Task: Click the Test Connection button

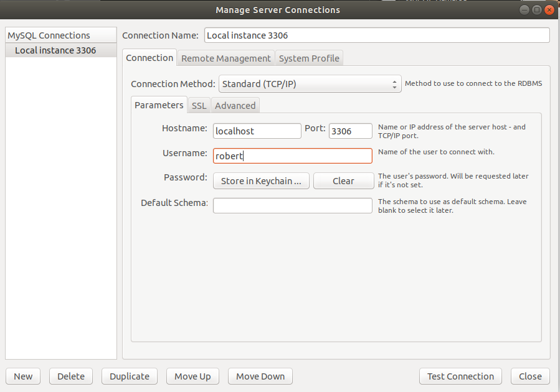Action: [460, 376]
